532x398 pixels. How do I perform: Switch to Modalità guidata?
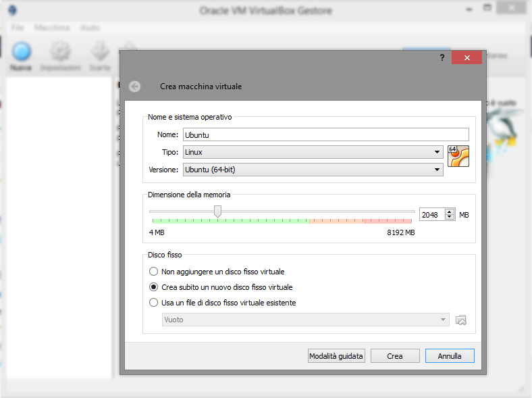pyautogui.click(x=336, y=356)
